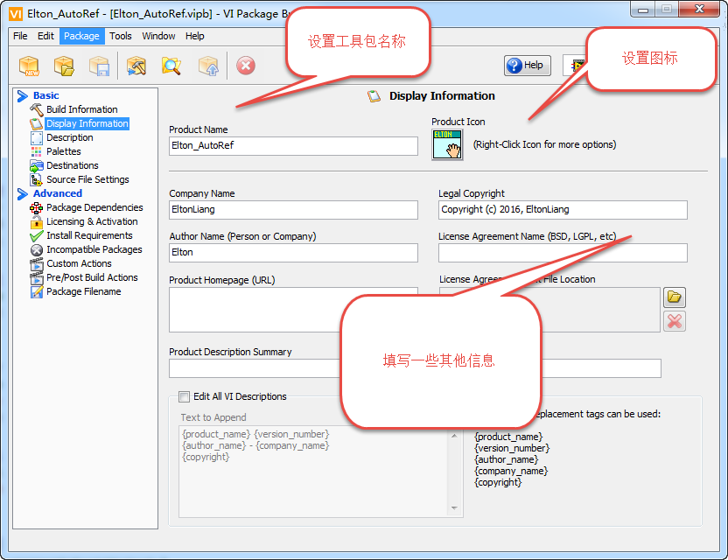
Task: Click the Custom Actions clapperboard icon
Action: (x=36, y=263)
